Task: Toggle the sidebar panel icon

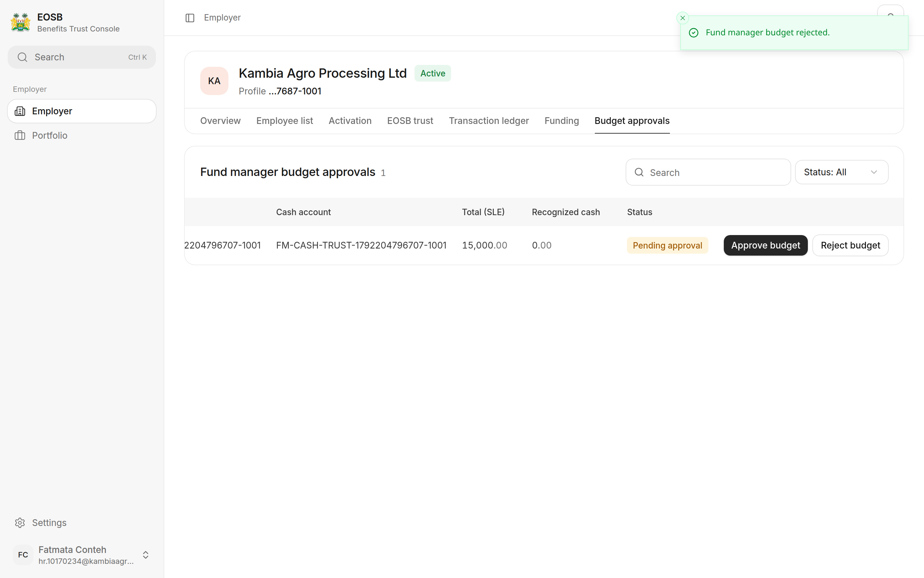Action: tap(190, 18)
